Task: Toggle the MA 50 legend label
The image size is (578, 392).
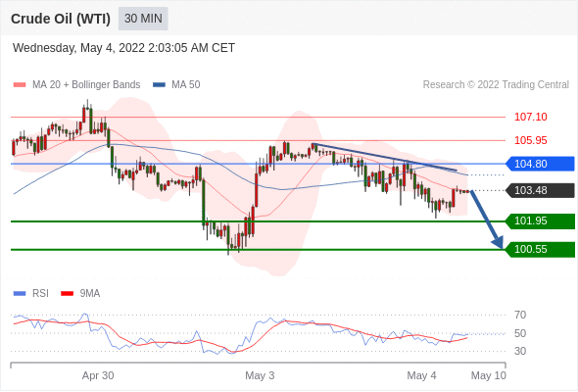Action: coord(186,85)
